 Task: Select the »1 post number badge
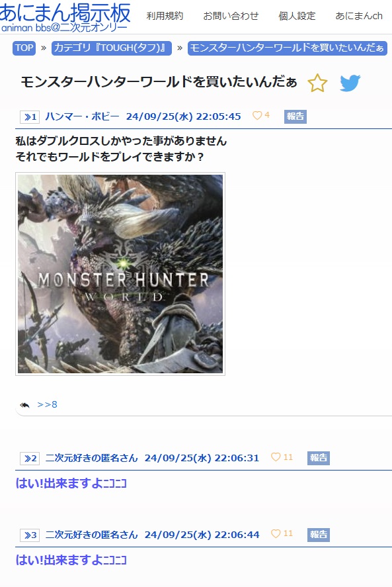pyautogui.click(x=30, y=116)
